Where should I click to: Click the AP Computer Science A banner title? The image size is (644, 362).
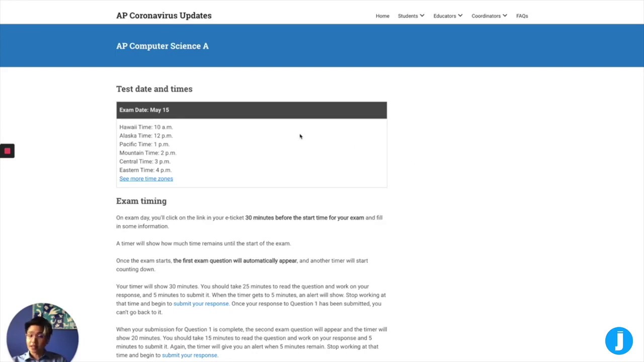162,46
